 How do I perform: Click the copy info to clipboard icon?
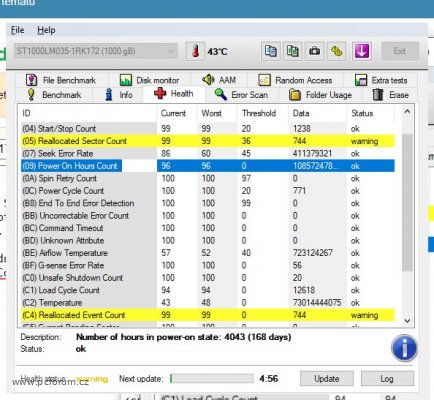[271, 51]
